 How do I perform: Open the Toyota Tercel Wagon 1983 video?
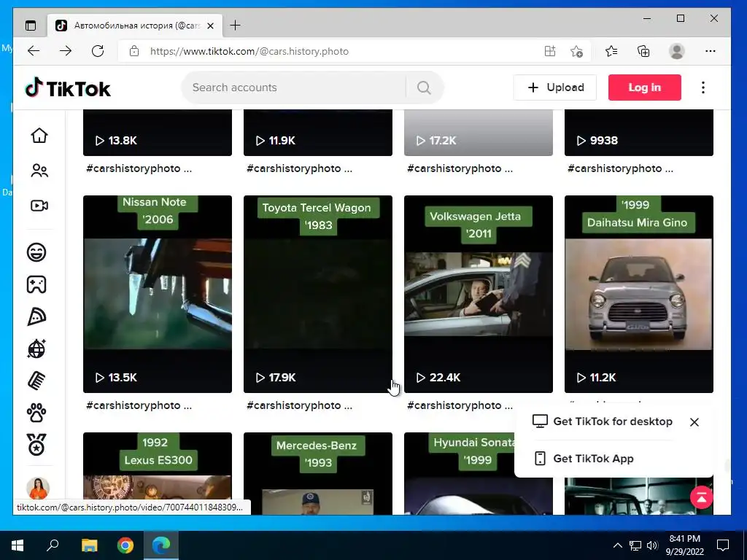pyautogui.click(x=318, y=295)
